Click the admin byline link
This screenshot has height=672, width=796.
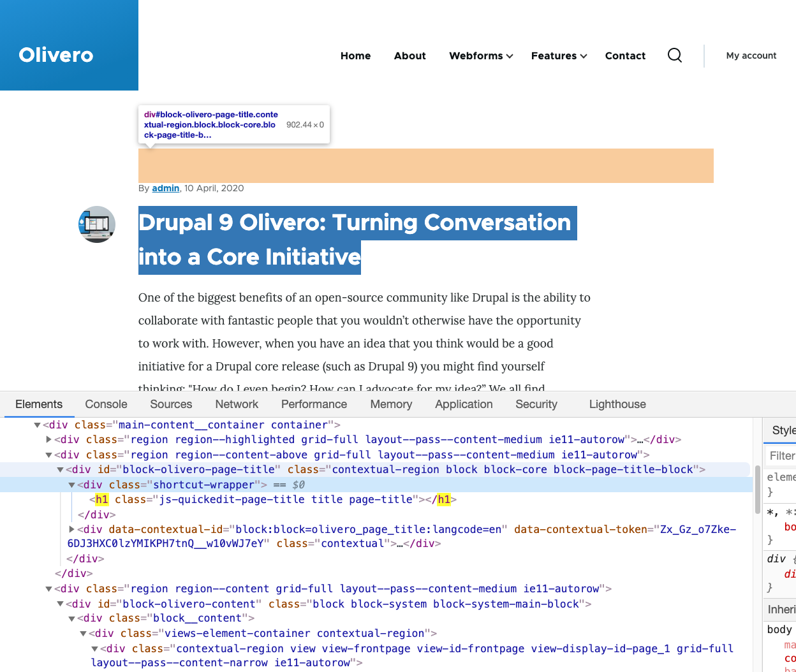(165, 188)
